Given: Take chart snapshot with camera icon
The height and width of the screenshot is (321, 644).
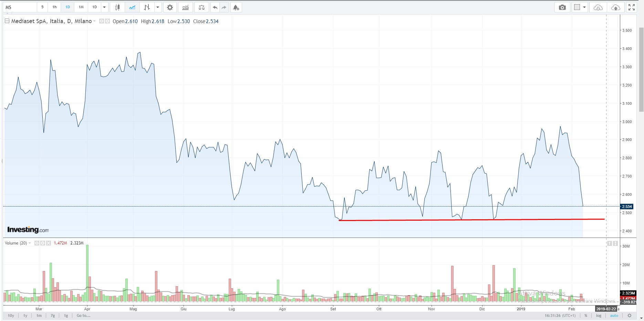Looking at the screenshot, I should click(x=562, y=7).
